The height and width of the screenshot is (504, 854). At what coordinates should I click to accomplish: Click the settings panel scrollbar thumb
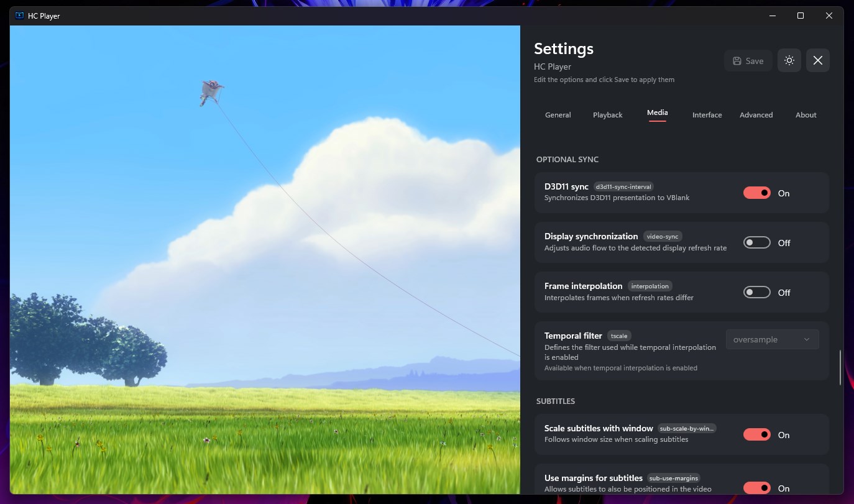[840, 367]
